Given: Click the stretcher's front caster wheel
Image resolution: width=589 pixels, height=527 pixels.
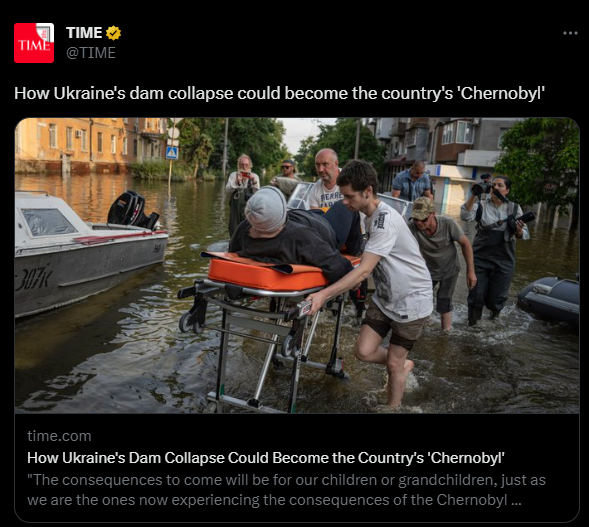Looking at the screenshot, I should pyautogui.click(x=187, y=322).
